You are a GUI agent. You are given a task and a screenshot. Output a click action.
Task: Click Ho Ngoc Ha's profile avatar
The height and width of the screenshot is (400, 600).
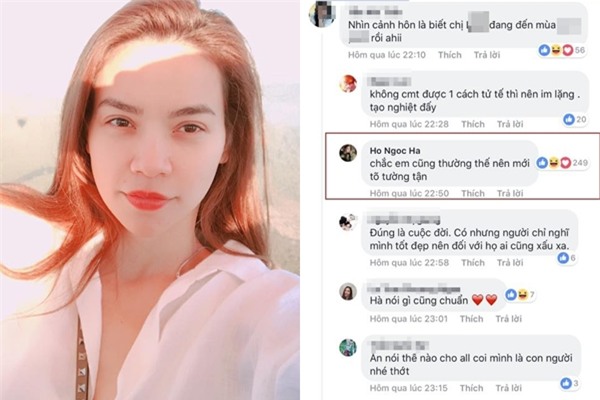point(348,153)
